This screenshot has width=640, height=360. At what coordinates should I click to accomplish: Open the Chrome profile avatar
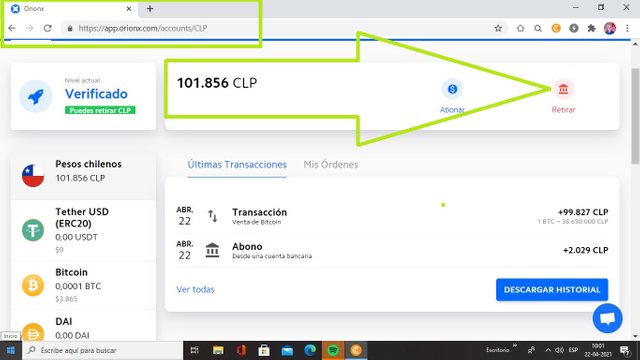tap(610, 28)
